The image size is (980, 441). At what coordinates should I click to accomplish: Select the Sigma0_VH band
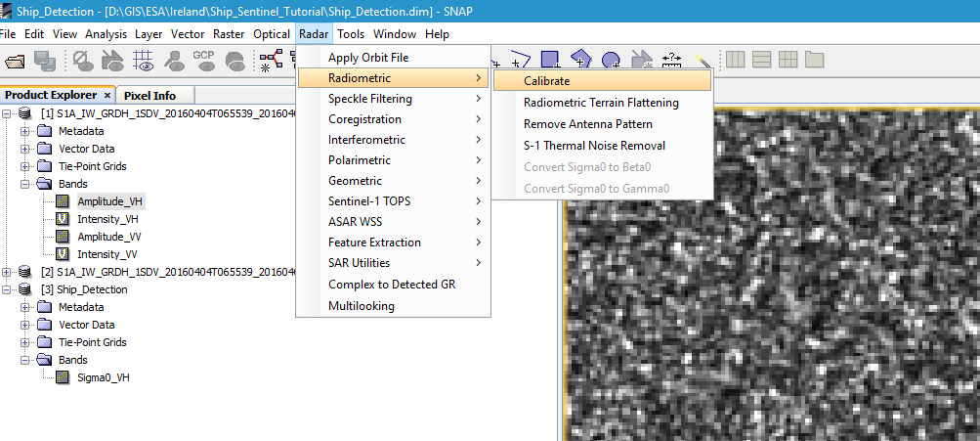pos(103,377)
